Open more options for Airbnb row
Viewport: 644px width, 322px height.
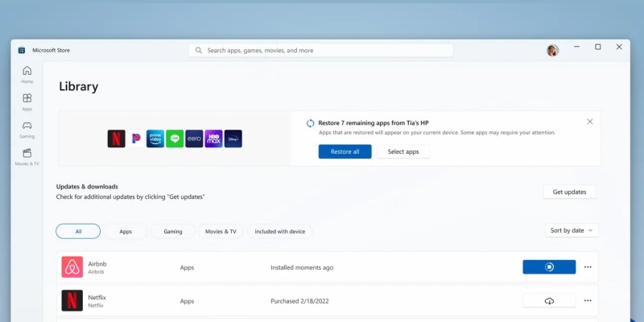588,267
